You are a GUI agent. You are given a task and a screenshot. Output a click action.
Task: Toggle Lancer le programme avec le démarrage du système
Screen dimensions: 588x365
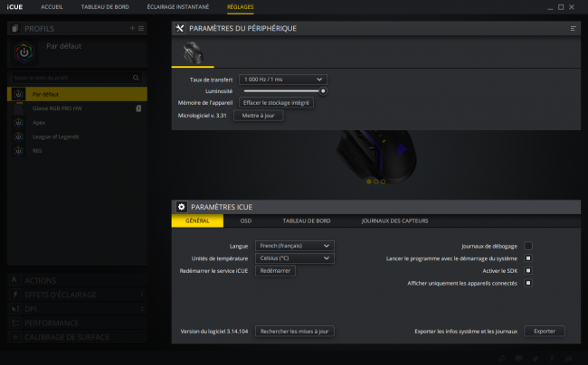(528, 258)
